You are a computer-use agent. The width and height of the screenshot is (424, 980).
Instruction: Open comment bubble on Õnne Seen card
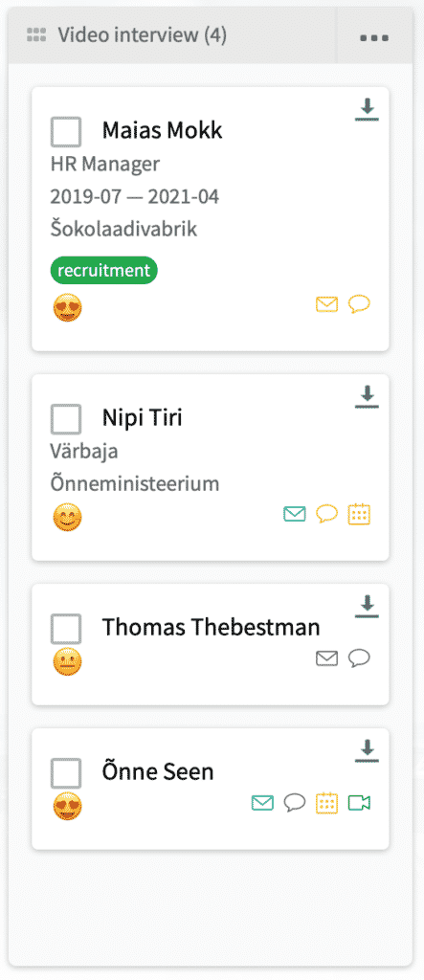click(294, 803)
